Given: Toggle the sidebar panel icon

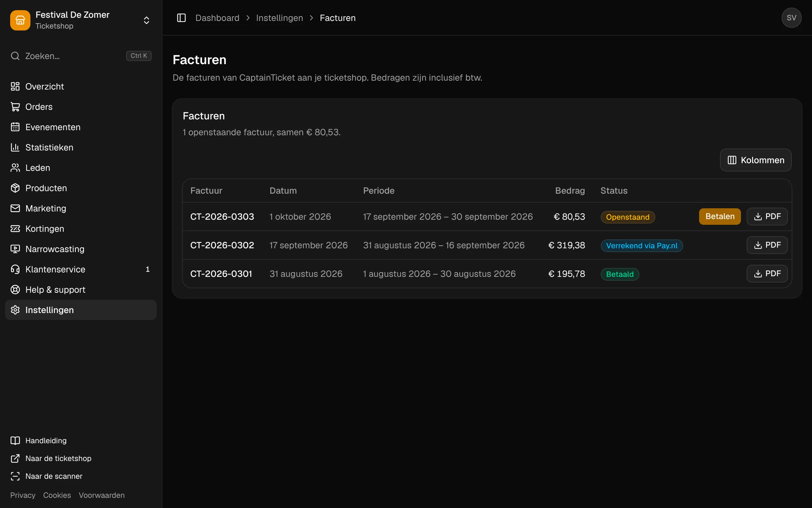Looking at the screenshot, I should click(181, 18).
